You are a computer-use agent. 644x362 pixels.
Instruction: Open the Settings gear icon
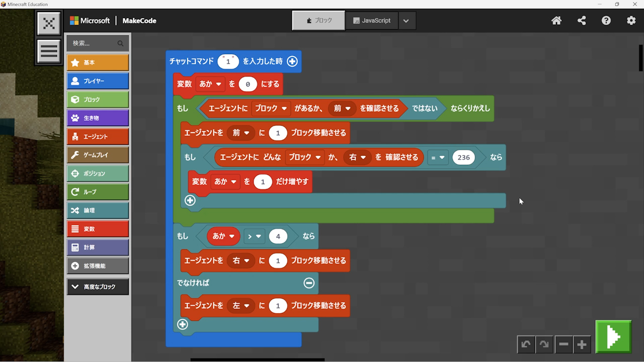(631, 21)
